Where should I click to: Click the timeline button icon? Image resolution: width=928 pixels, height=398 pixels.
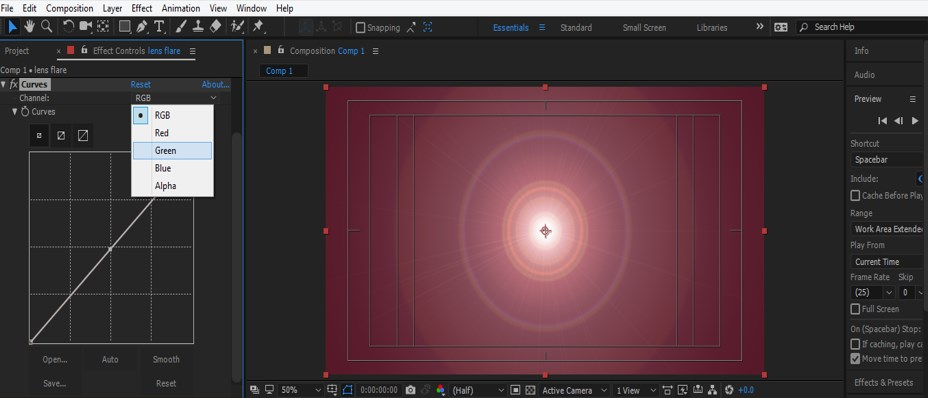point(698,390)
